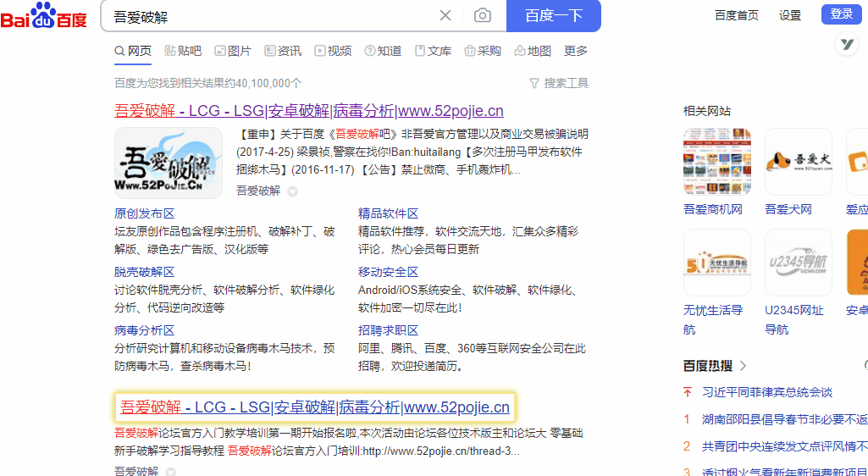Switch to the 贴吧 tab
The width and height of the screenshot is (868, 476).
(x=183, y=51)
